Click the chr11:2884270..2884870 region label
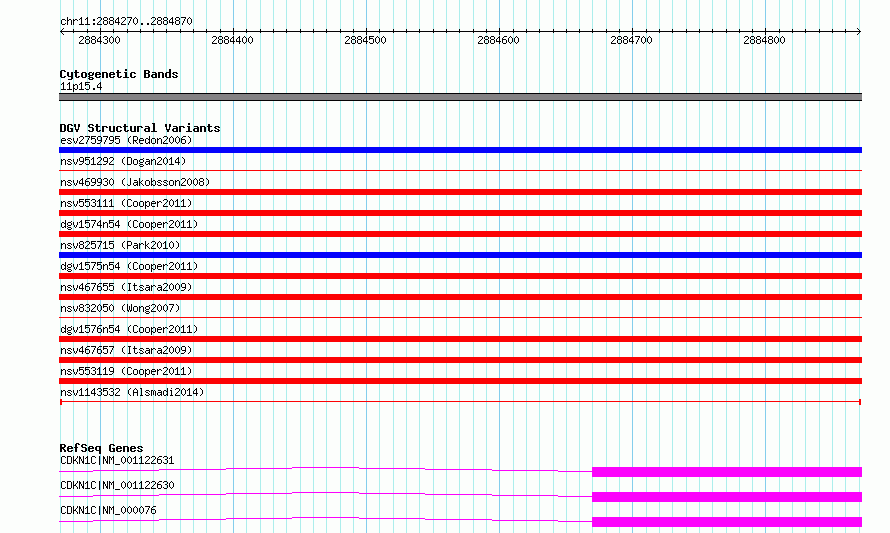 tap(126, 21)
